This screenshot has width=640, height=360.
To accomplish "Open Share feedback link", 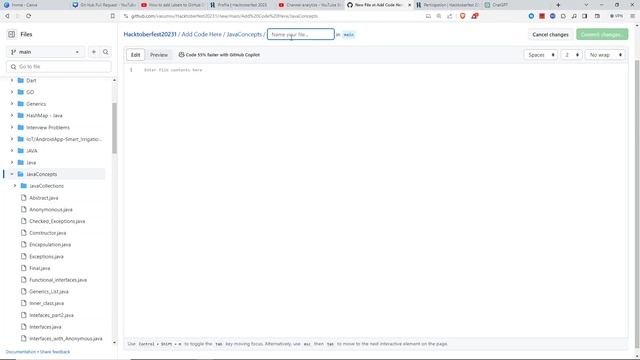I will [55, 352].
